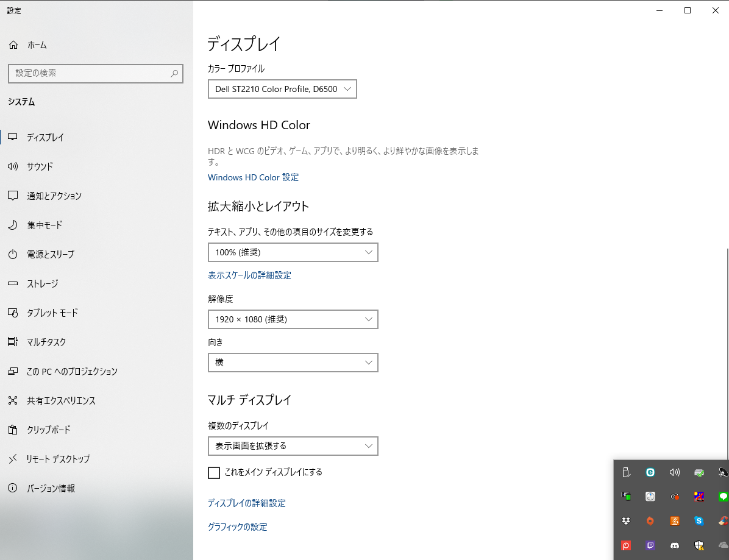The image size is (729, 560).
Task: Check これをメイン ディスプレイにする checkbox
Action: (214, 473)
